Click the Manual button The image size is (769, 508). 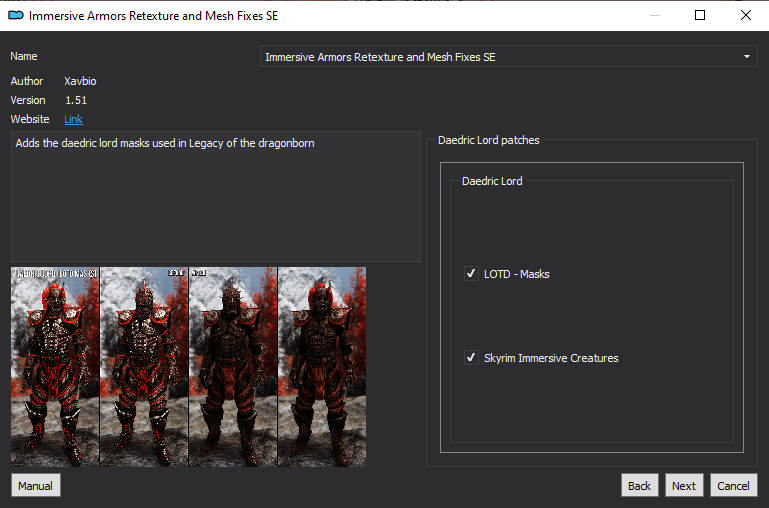point(35,485)
